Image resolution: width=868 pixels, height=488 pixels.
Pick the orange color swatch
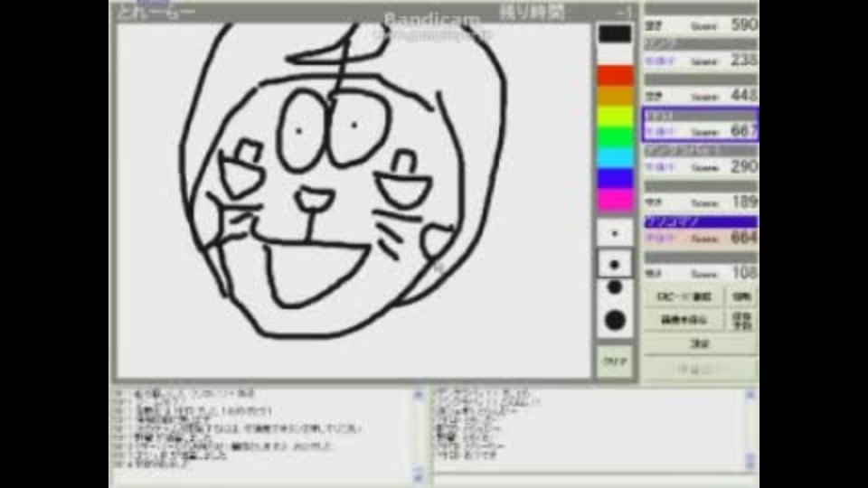(x=615, y=96)
